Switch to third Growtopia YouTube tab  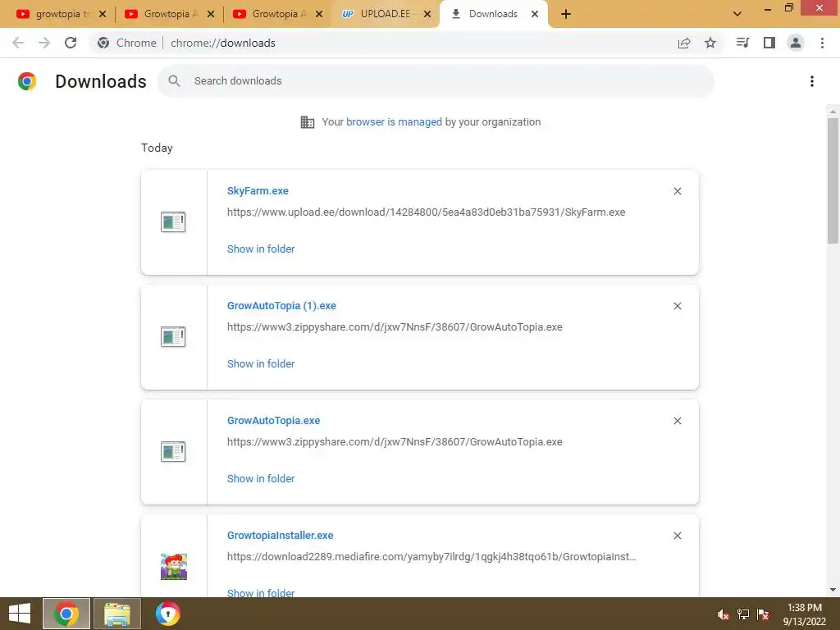click(x=269, y=14)
